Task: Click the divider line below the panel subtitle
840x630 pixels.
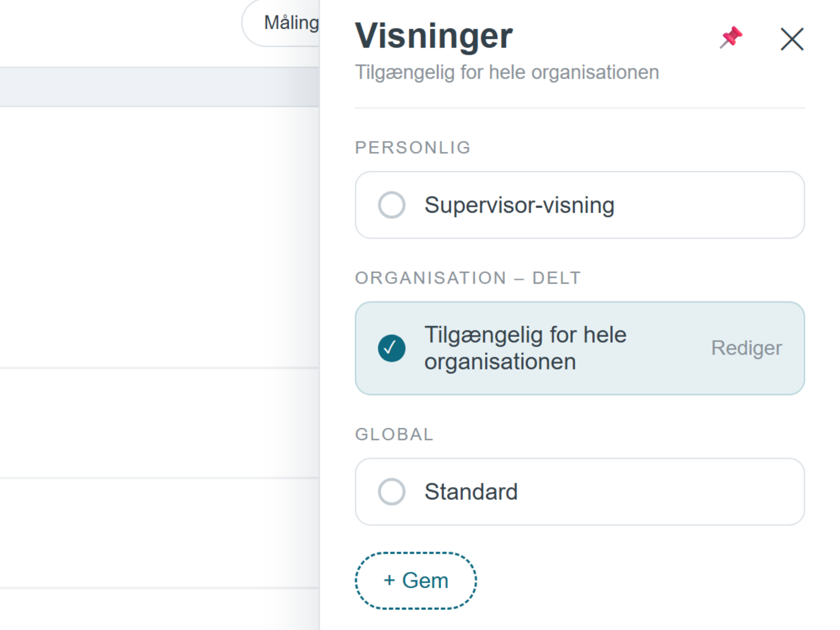Action: click(580, 108)
